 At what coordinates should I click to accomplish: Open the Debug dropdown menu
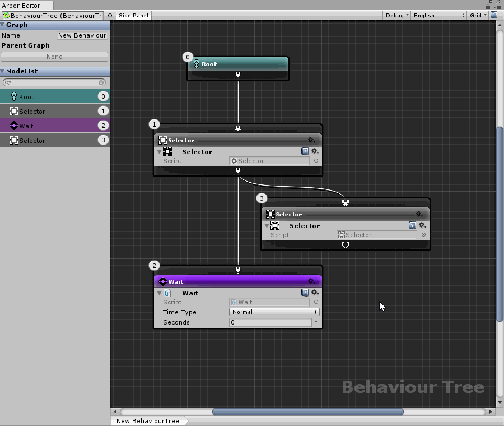[x=396, y=15]
